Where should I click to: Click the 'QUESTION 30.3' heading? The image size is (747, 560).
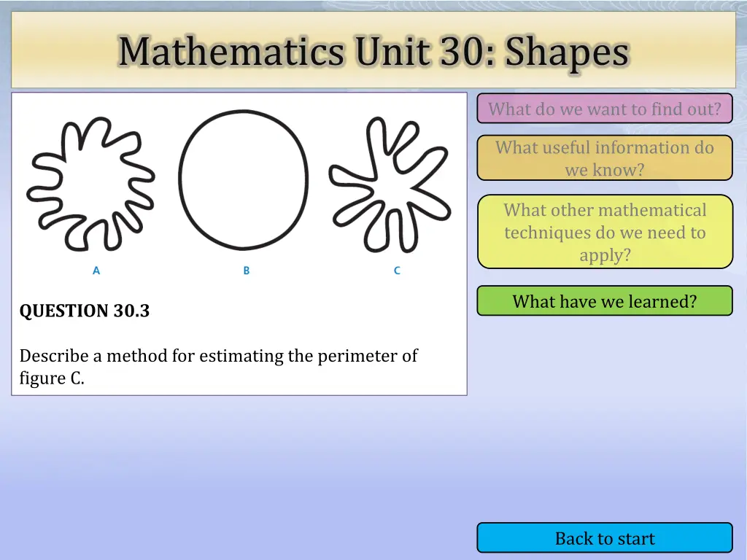pyautogui.click(x=85, y=311)
